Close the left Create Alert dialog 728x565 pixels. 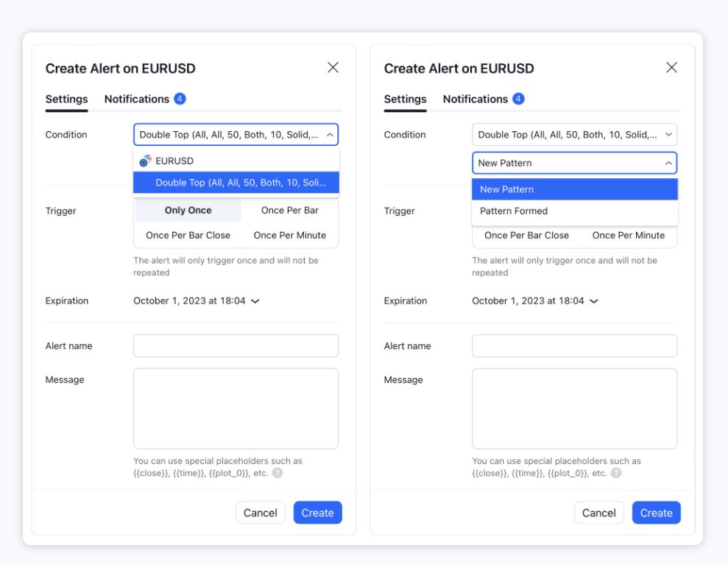[x=333, y=67]
